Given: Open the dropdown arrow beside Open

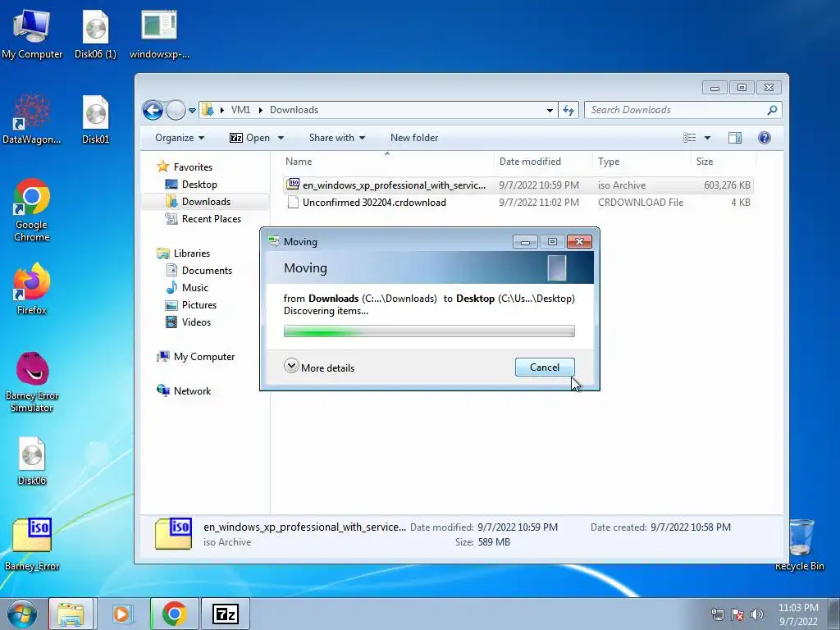Looking at the screenshot, I should pyautogui.click(x=281, y=138).
